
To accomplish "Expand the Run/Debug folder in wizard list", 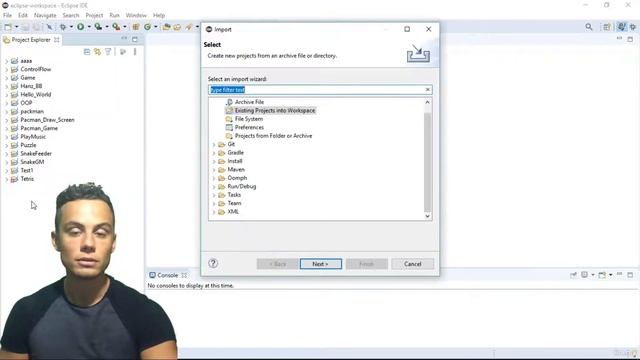I will [x=214, y=187].
